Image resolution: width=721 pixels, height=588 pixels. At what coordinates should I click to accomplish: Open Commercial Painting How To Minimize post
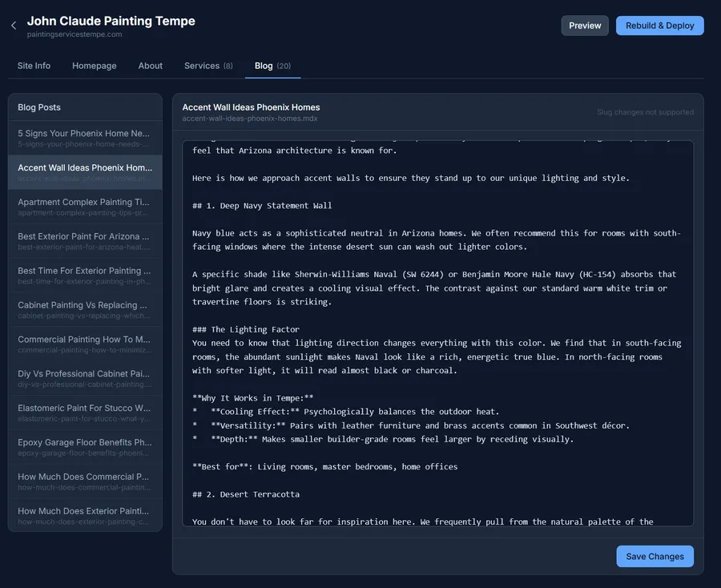point(85,344)
